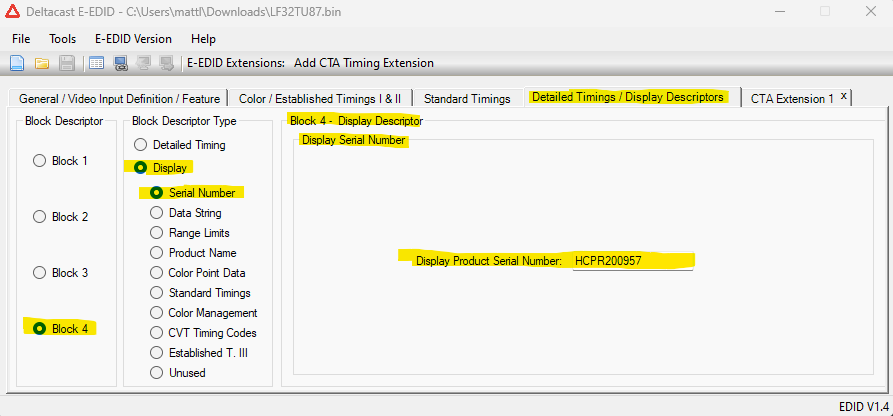Click the E-EDID Extensions label
893x416 pixels.
tap(236, 63)
